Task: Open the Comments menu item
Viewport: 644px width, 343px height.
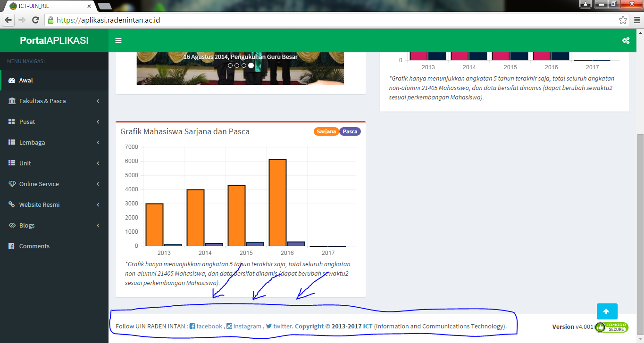Action: coord(54,246)
